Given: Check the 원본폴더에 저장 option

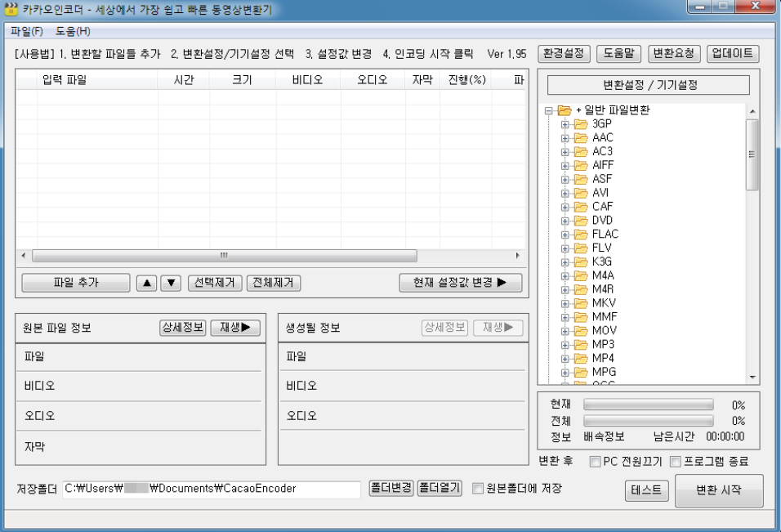Looking at the screenshot, I should click(478, 488).
